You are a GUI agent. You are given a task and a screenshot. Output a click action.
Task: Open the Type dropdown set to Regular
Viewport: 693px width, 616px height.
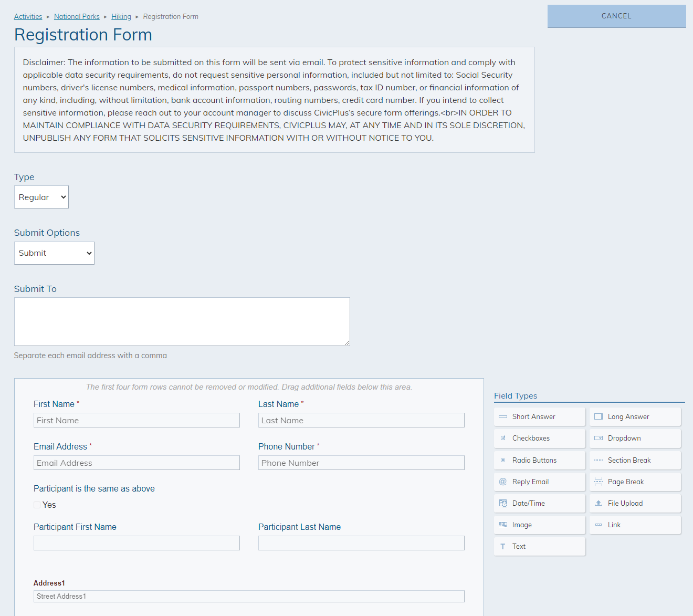click(x=41, y=197)
